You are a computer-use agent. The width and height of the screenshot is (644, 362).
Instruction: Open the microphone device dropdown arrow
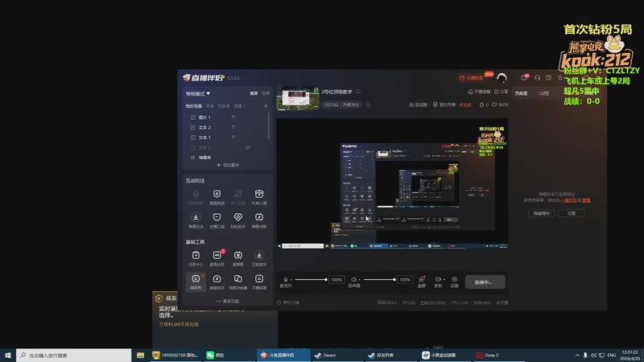(291, 280)
